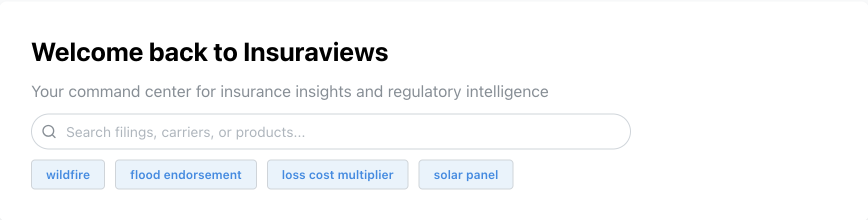
Task: Open loss cost multiplier search results
Action: (337, 174)
